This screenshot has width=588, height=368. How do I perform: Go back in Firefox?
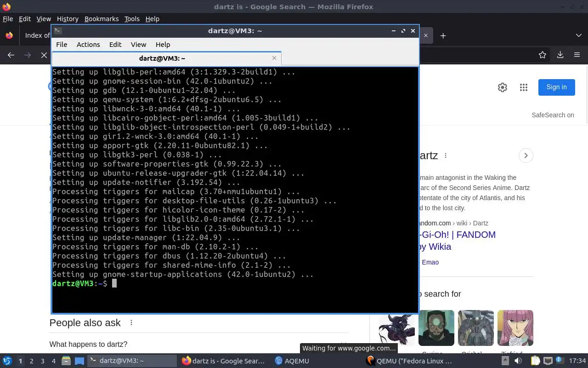point(11,55)
